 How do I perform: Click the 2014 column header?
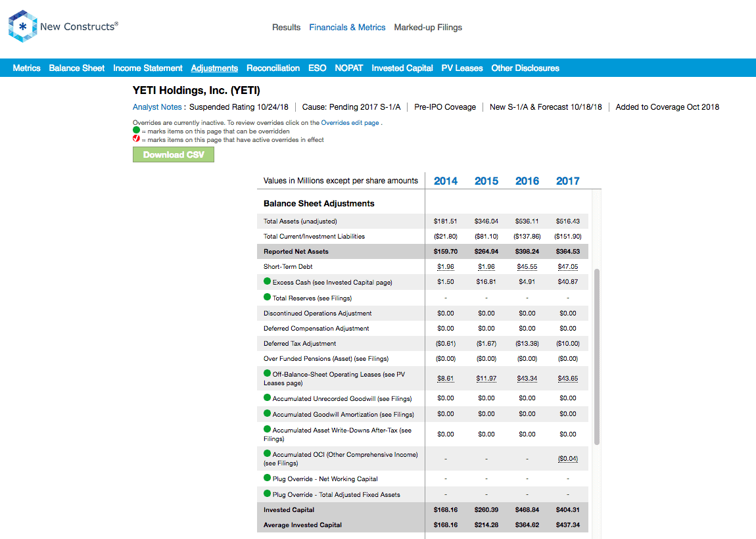click(446, 181)
